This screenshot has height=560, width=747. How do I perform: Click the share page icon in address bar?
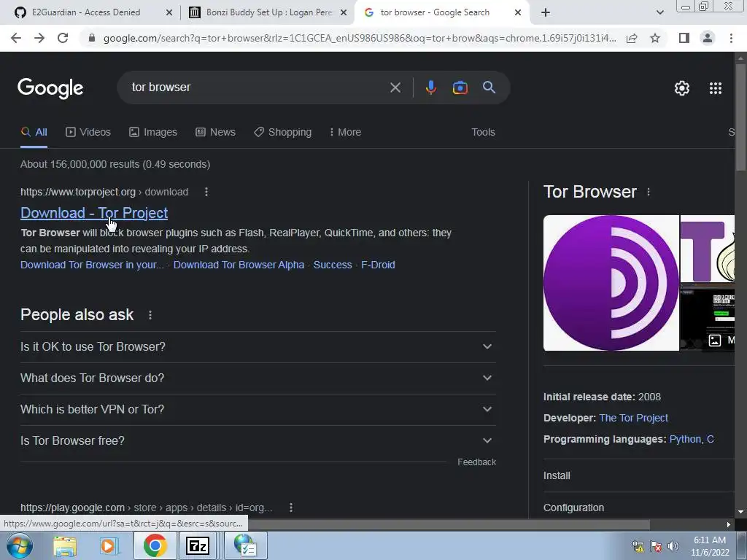pyautogui.click(x=632, y=38)
